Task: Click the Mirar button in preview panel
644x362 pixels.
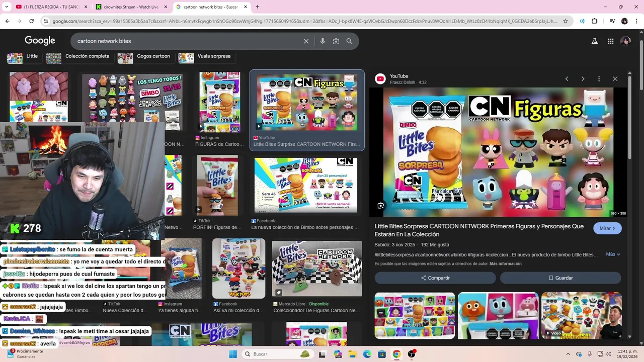Action: [607, 228]
